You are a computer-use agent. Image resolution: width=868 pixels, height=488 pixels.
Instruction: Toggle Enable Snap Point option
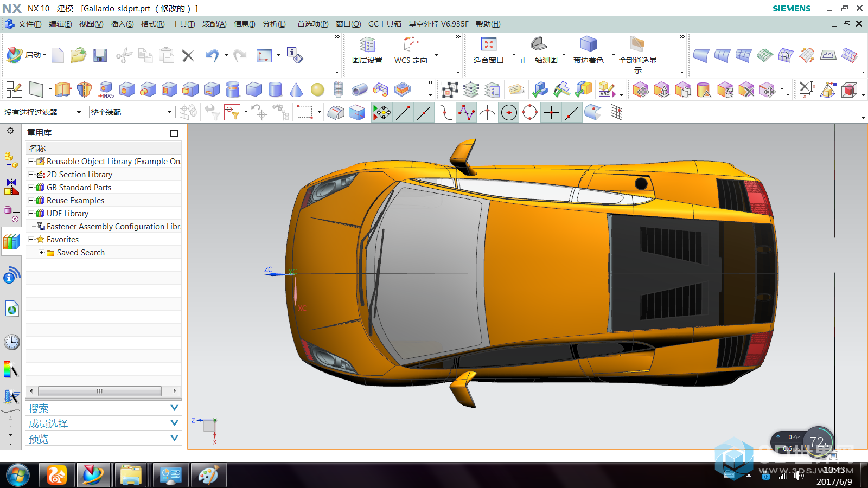click(381, 113)
